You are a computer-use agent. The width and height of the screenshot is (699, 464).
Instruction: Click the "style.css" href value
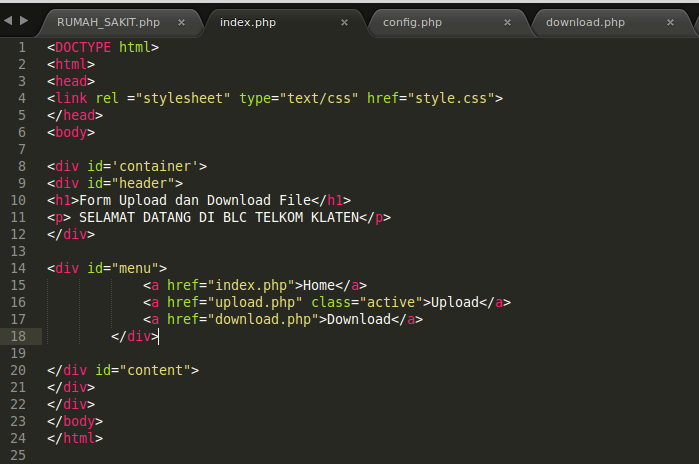pos(451,98)
